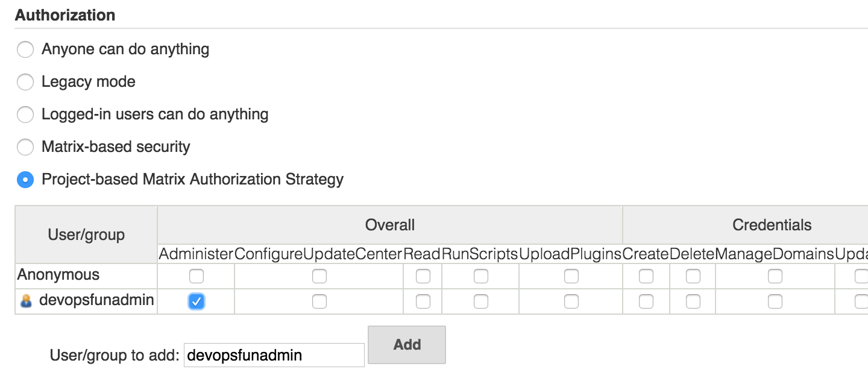Uncheck Administer for devopsfunadmin

[x=197, y=301]
